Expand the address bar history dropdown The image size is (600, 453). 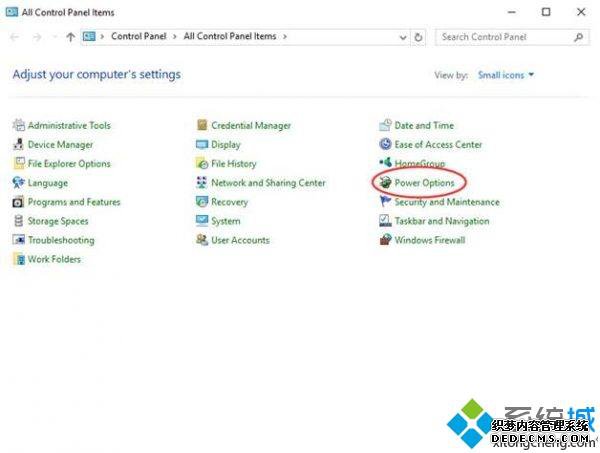tap(403, 37)
